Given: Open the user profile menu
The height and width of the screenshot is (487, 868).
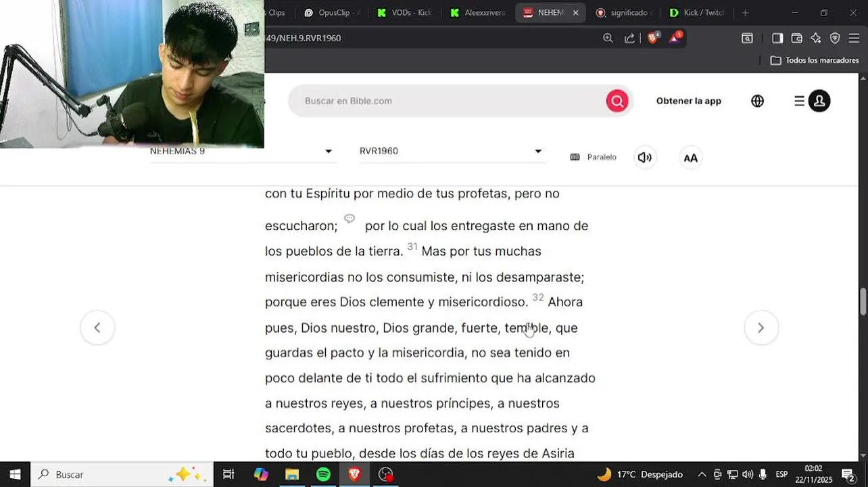Looking at the screenshot, I should click(x=819, y=101).
